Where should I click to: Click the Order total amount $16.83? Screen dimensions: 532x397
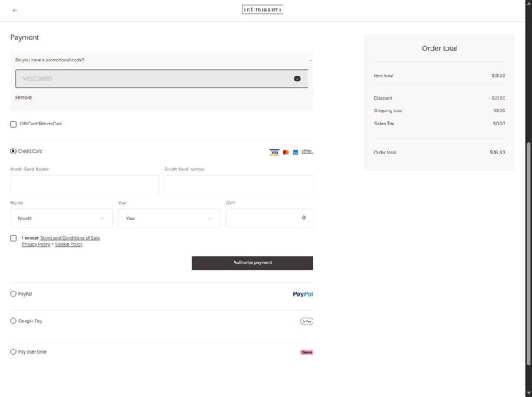coord(497,153)
